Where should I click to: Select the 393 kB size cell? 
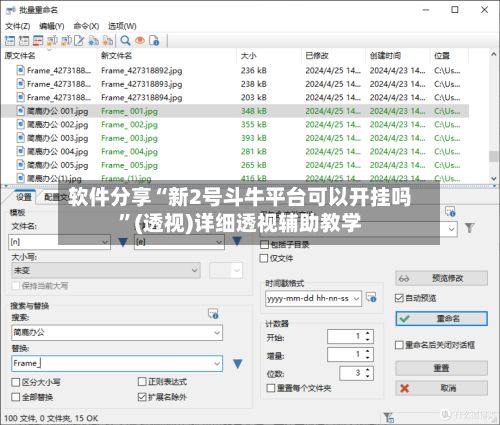pos(254,138)
